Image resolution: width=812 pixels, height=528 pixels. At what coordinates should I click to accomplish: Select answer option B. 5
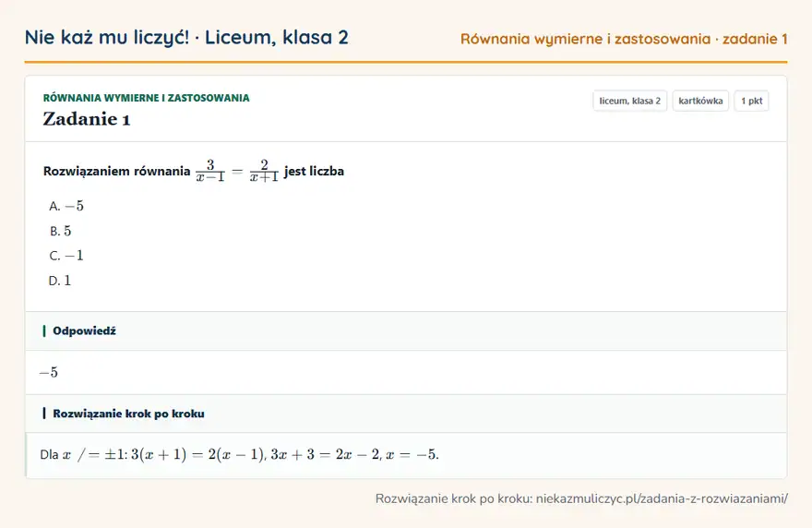tap(60, 231)
